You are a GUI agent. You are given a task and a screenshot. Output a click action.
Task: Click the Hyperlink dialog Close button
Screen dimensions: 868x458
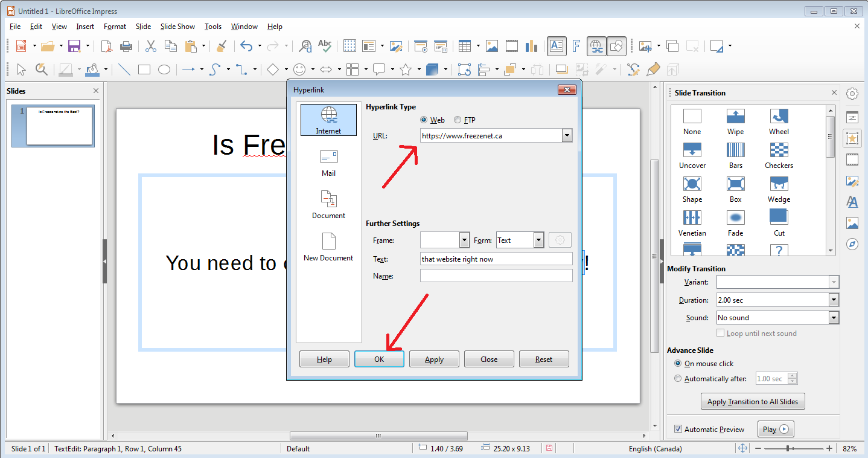tap(489, 359)
